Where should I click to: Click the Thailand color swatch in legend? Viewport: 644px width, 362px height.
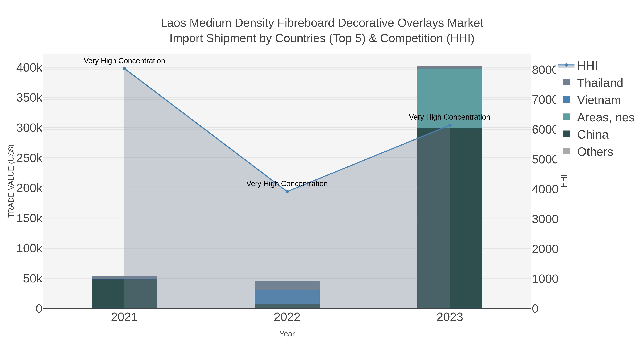(567, 82)
